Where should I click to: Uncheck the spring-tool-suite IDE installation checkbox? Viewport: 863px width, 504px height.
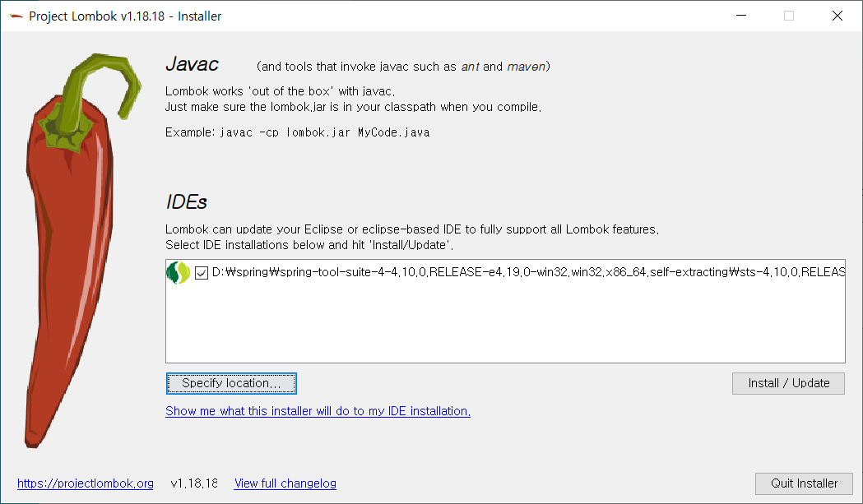click(x=202, y=273)
